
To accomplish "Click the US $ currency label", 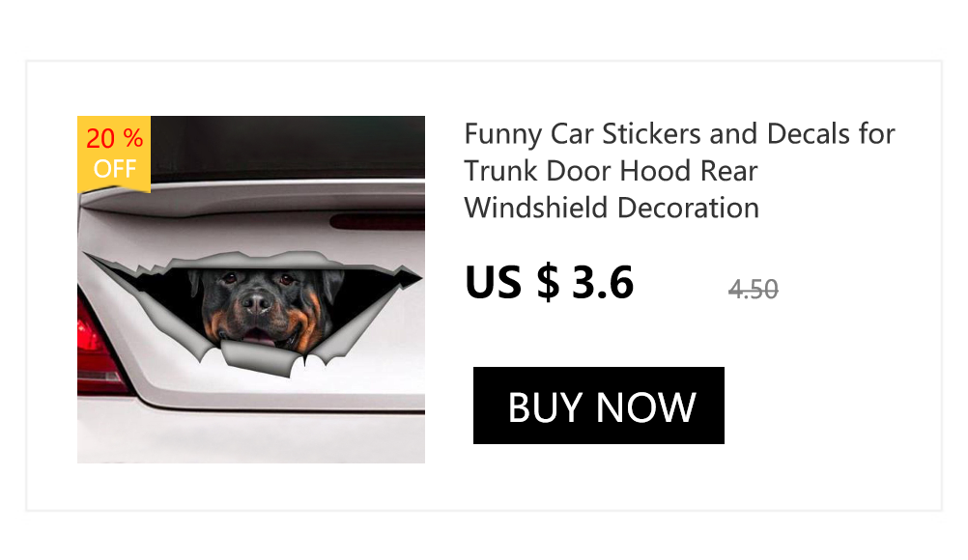I will coord(512,283).
